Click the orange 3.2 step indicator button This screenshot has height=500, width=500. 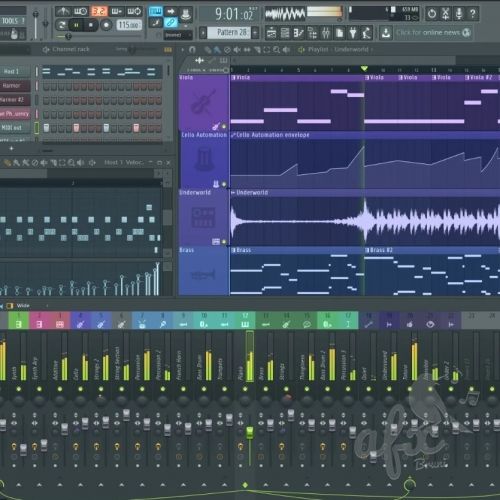[x=99, y=12]
